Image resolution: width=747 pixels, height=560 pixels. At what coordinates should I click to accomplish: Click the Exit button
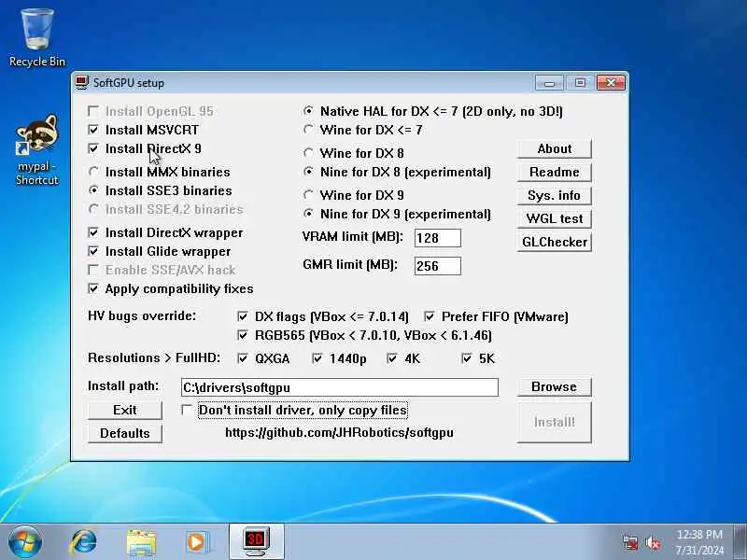(125, 410)
